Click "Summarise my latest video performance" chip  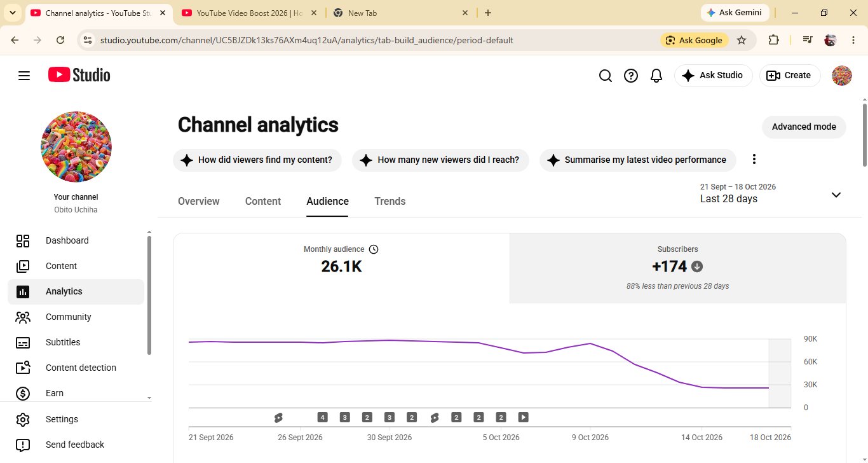coord(637,160)
